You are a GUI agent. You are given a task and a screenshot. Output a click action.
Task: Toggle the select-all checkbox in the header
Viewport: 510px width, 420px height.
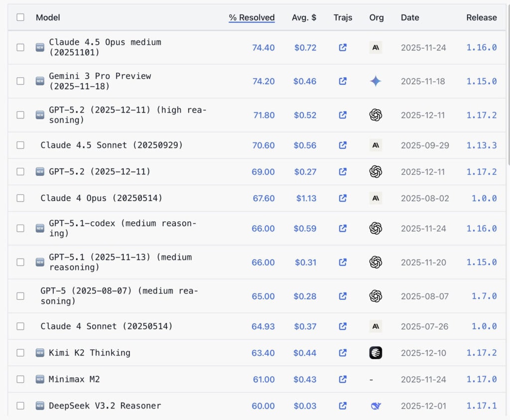click(x=20, y=17)
